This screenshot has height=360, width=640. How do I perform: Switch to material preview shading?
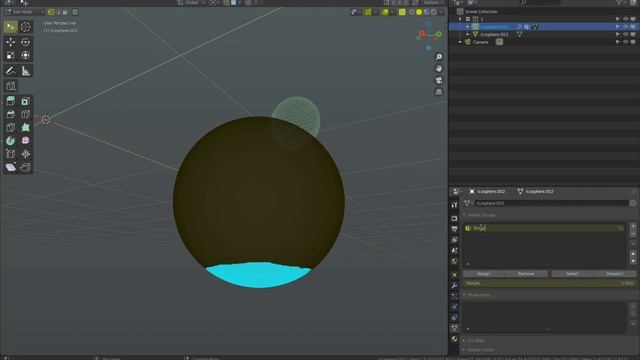(x=427, y=12)
